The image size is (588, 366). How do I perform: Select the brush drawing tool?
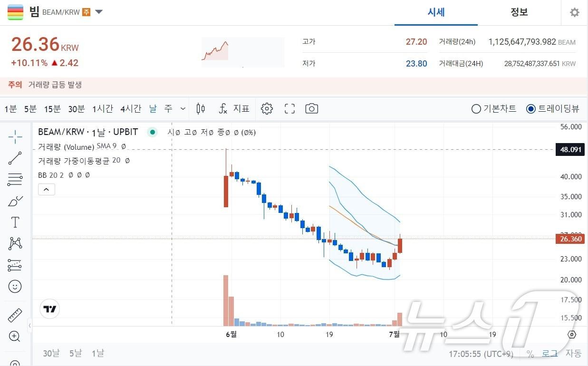[15, 201]
